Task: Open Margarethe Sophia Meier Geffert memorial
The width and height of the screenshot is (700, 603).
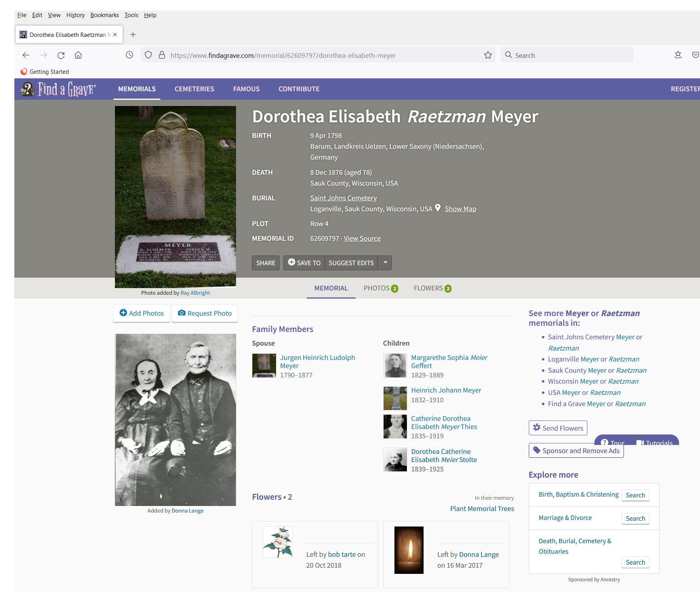Action: [449, 361]
